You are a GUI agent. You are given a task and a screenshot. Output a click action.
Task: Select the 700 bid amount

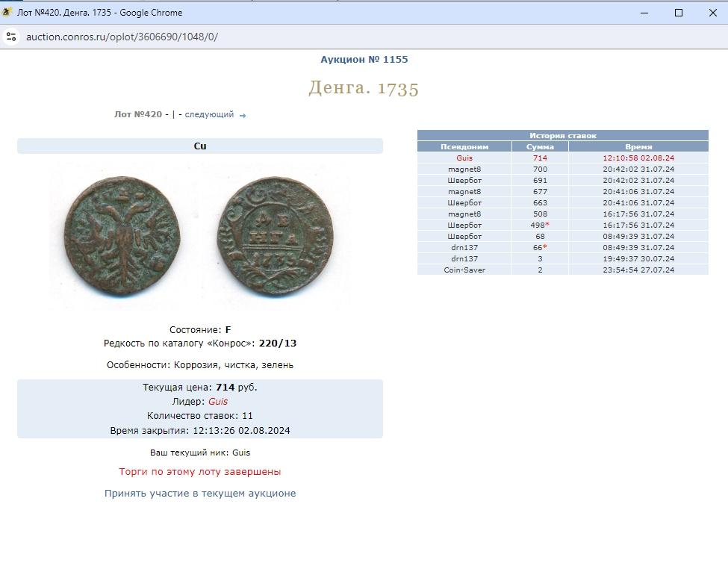tap(540, 169)
